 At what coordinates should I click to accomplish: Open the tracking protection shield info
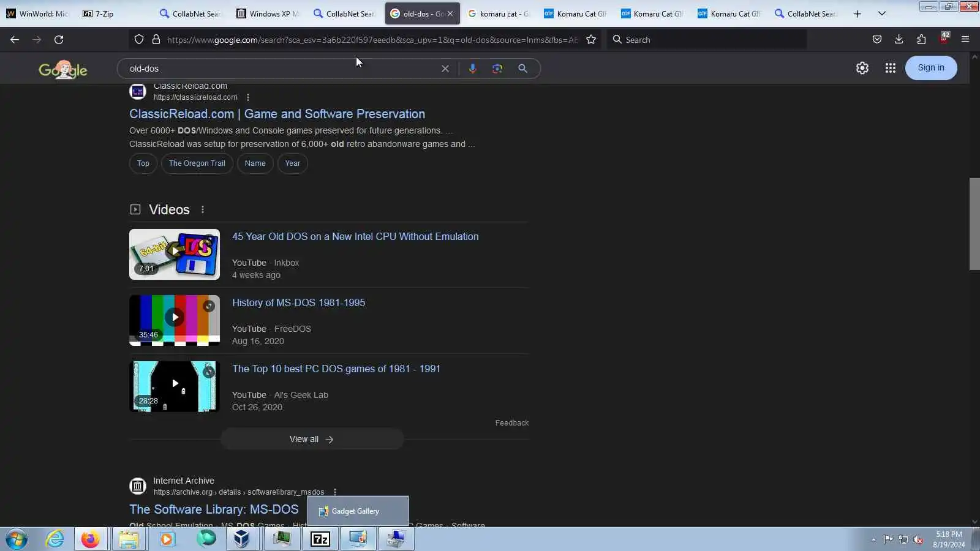tap(139, 40)
